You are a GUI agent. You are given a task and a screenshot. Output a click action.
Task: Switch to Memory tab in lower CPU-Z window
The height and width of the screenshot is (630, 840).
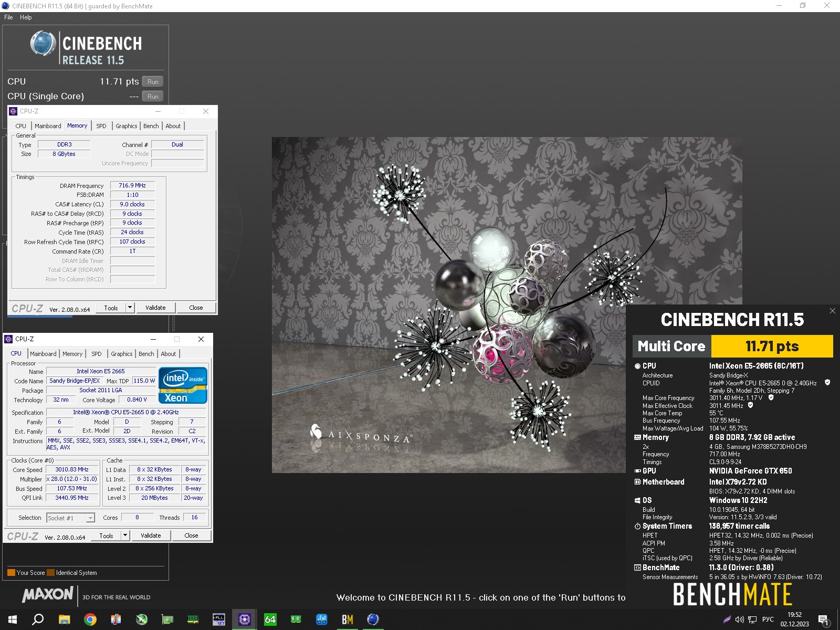[x=72, y=354]
